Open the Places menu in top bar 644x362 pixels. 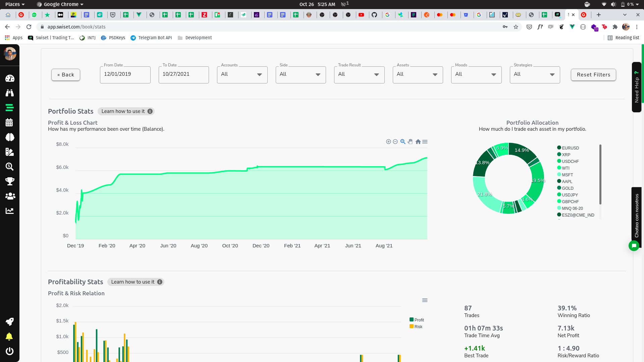point(15,4)
